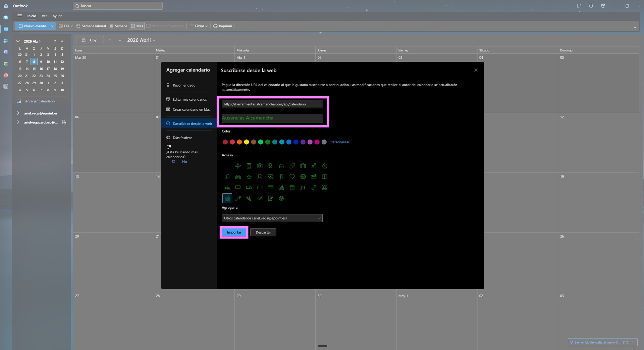Expand the ariel.vega@epoint.es calendar list

click(18, 113)
